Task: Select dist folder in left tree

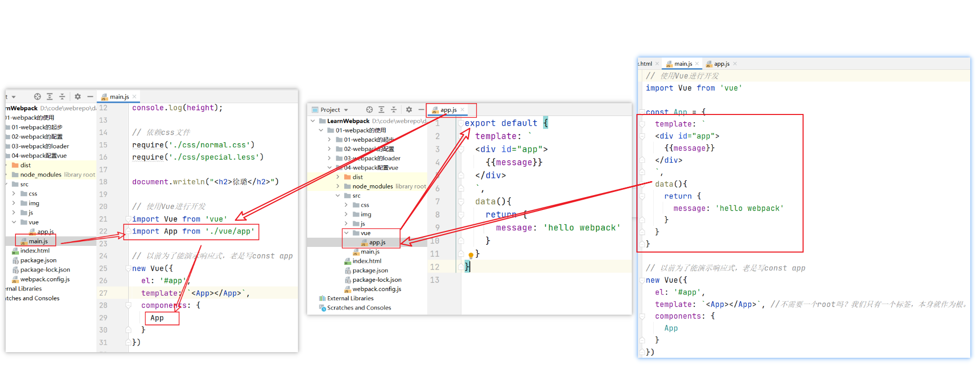Action: 22,165
